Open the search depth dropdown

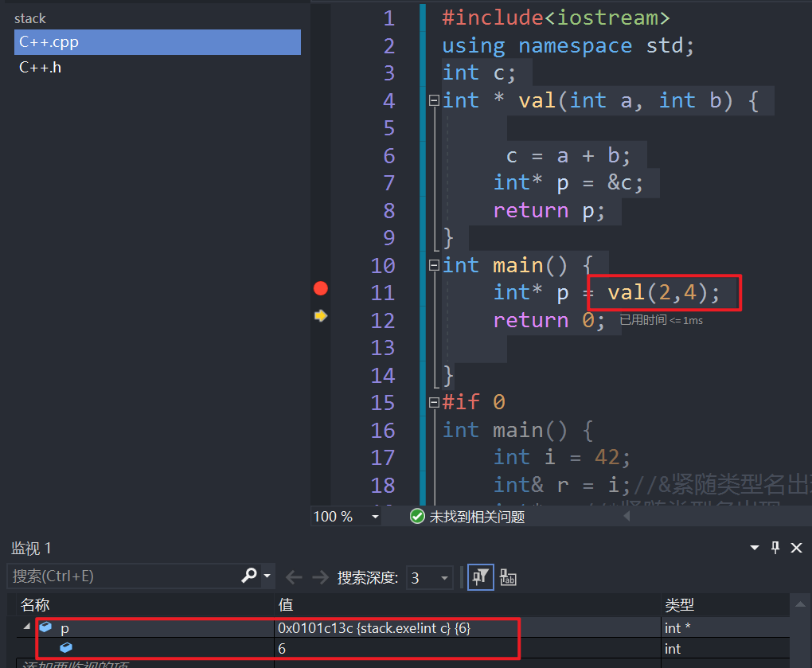pyautogui.click(x=443, y=578)
